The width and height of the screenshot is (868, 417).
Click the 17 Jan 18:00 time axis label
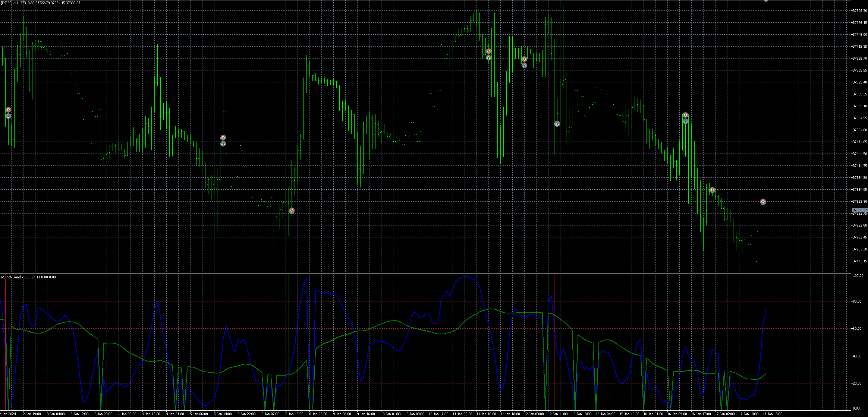(773, 414)
